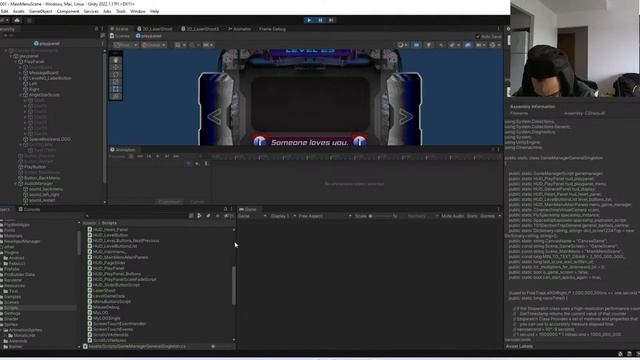Image resolution: width=640 pixels, height=360 pixels.
Task: Select sound_backmenu in Hierarchy
Action: (46, 189)
